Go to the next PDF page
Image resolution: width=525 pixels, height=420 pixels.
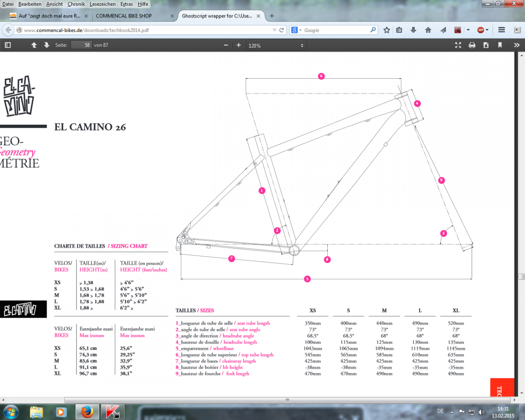pyautogui.click(x=47, y=45)
